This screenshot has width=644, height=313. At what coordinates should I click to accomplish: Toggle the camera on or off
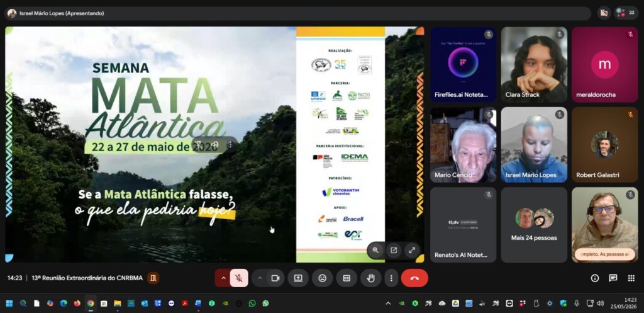pyautogui.click(x=275, y=278)
